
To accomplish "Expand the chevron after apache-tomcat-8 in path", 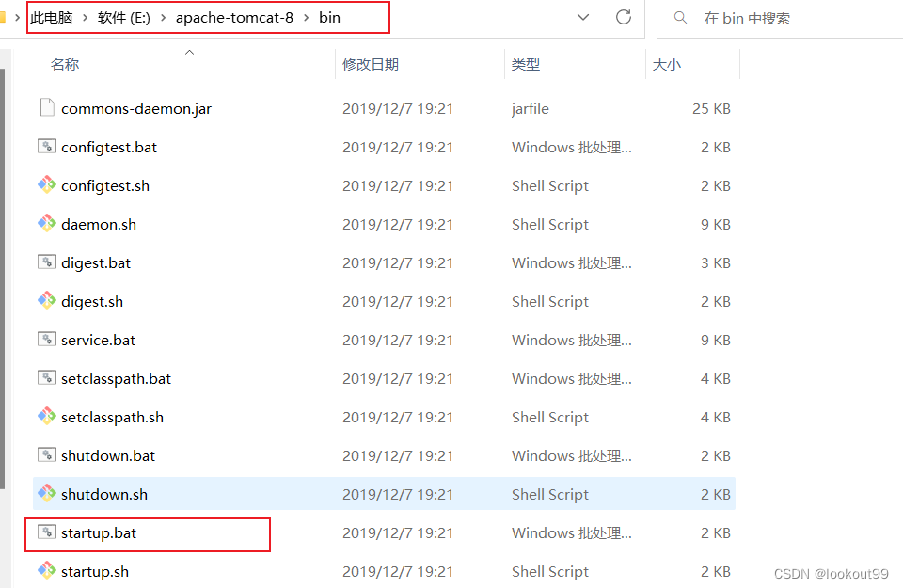I will pyautogui.click(x=307, y=18).
